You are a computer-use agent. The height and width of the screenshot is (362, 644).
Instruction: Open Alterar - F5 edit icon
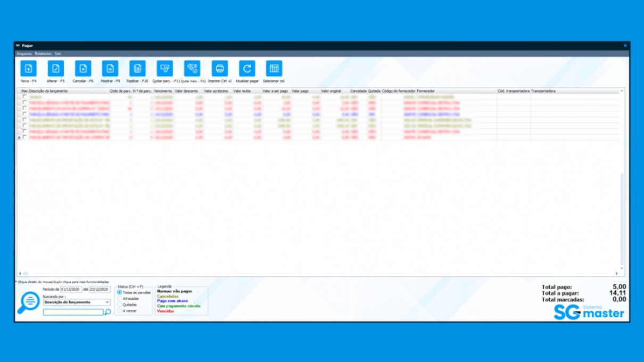[56, 69]
